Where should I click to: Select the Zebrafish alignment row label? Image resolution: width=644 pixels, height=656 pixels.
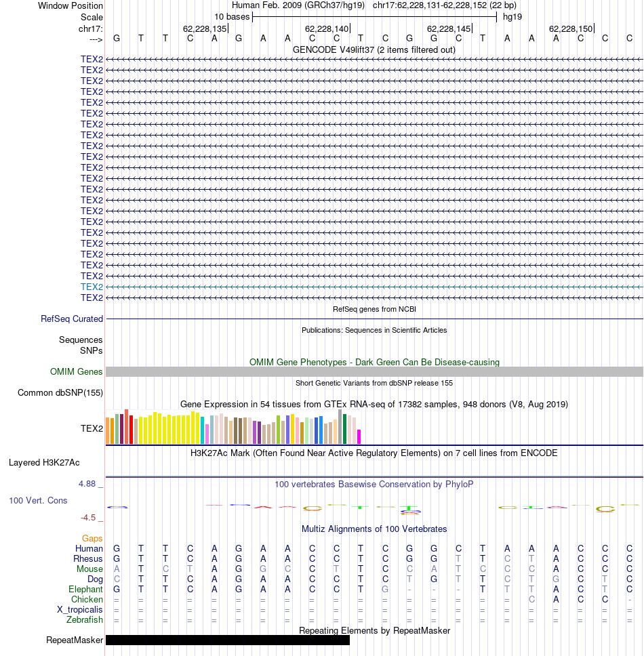point(85,619)
